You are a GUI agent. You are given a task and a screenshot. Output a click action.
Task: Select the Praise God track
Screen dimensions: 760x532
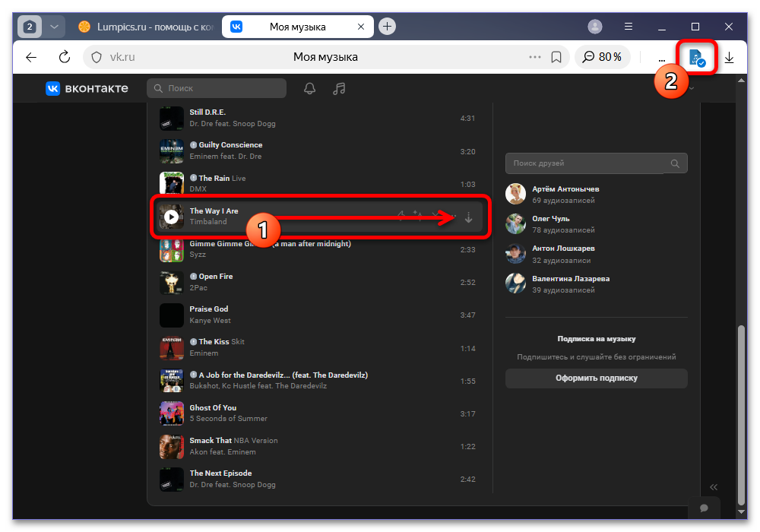208,309
